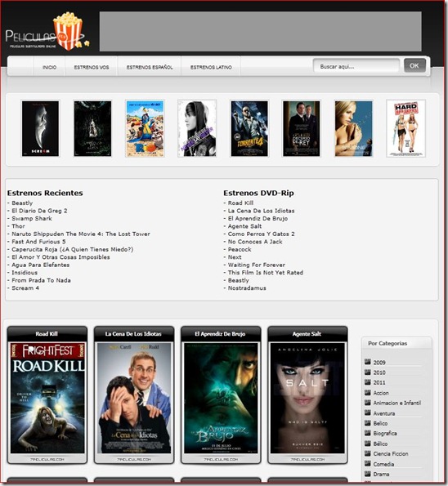Select the clapperboard icon next to Accion
448x486 pixels.
coord(368,392)
